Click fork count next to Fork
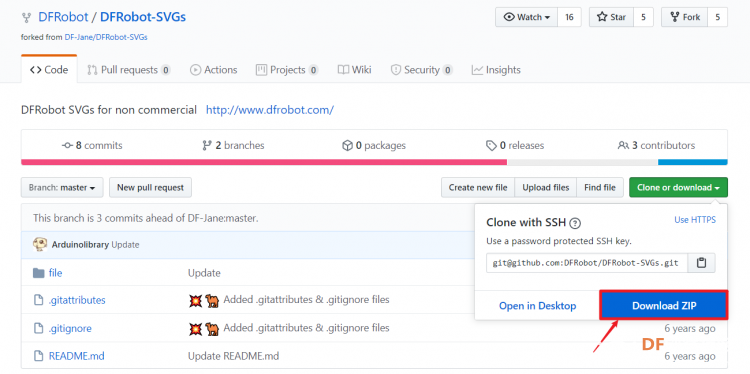750x374 pixels. [717, 17]
